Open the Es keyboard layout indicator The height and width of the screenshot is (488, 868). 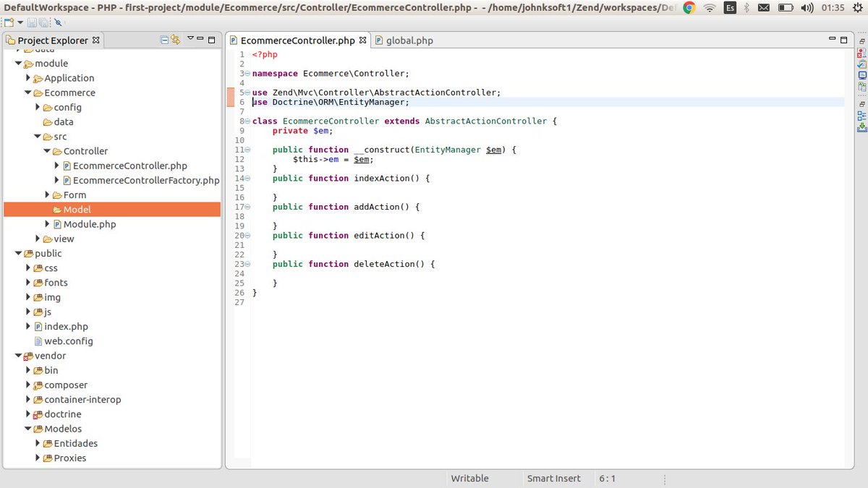coord(731,7)
